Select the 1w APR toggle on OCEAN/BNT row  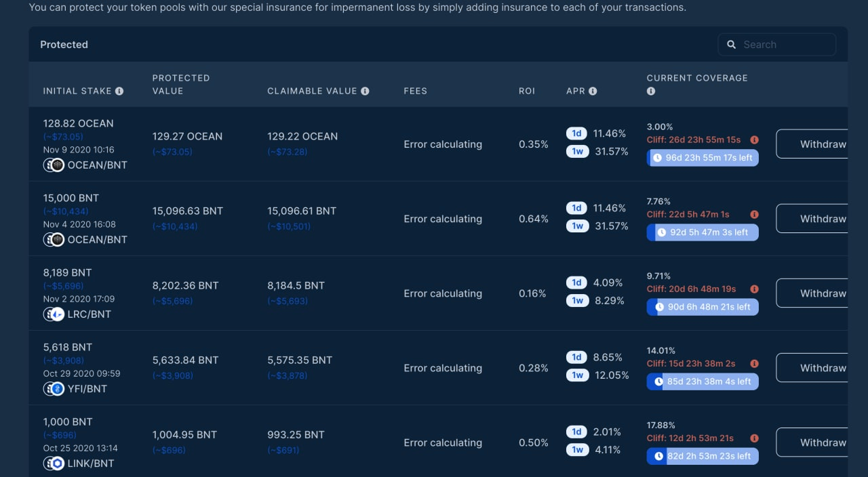(x=577, y=151)
